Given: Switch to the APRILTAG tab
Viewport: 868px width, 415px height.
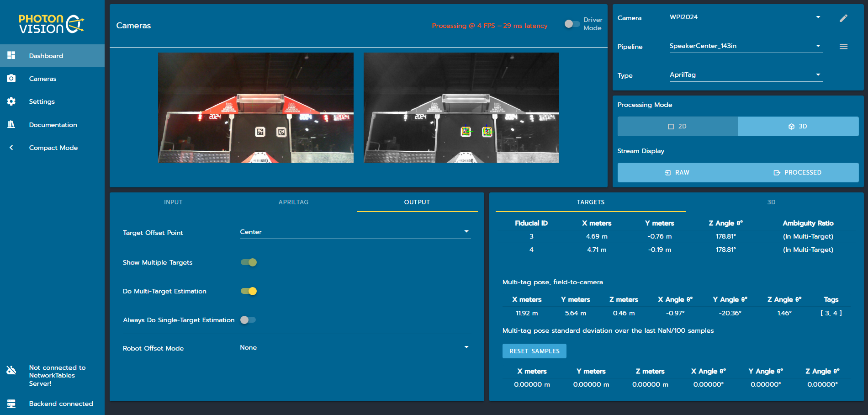Looking at the screenshot, I should [293, 202].
